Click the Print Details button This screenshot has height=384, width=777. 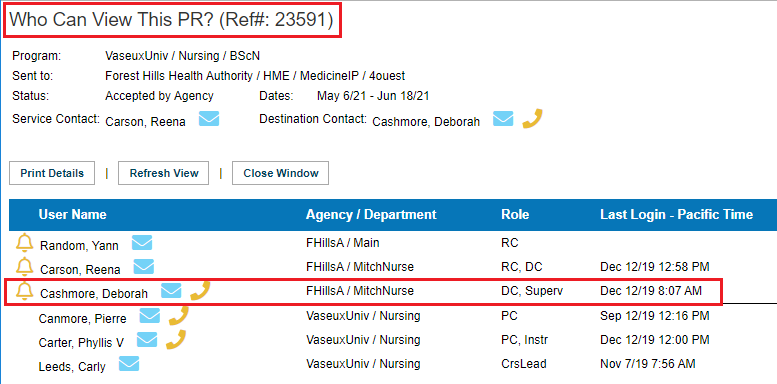(x=52, y=173)
